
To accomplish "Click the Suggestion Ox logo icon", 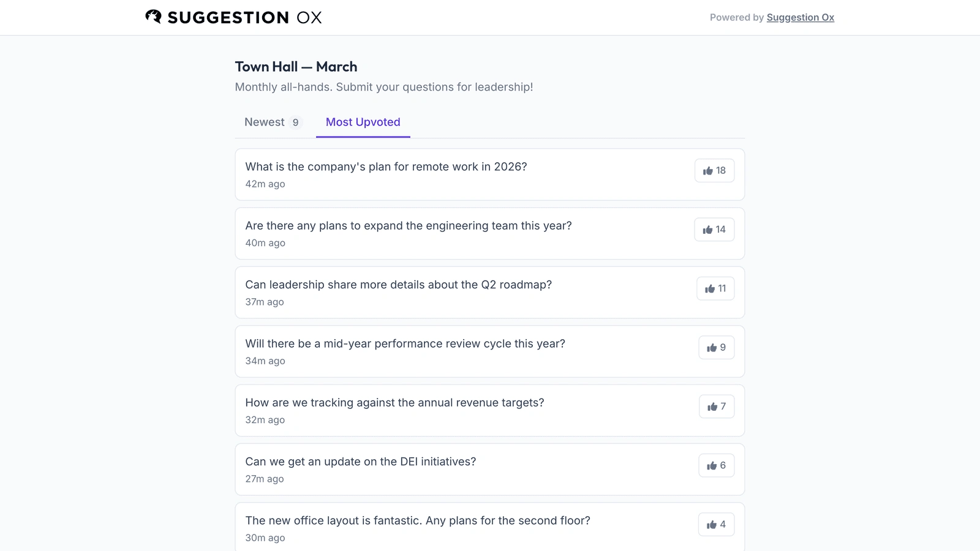I will 153,17.
